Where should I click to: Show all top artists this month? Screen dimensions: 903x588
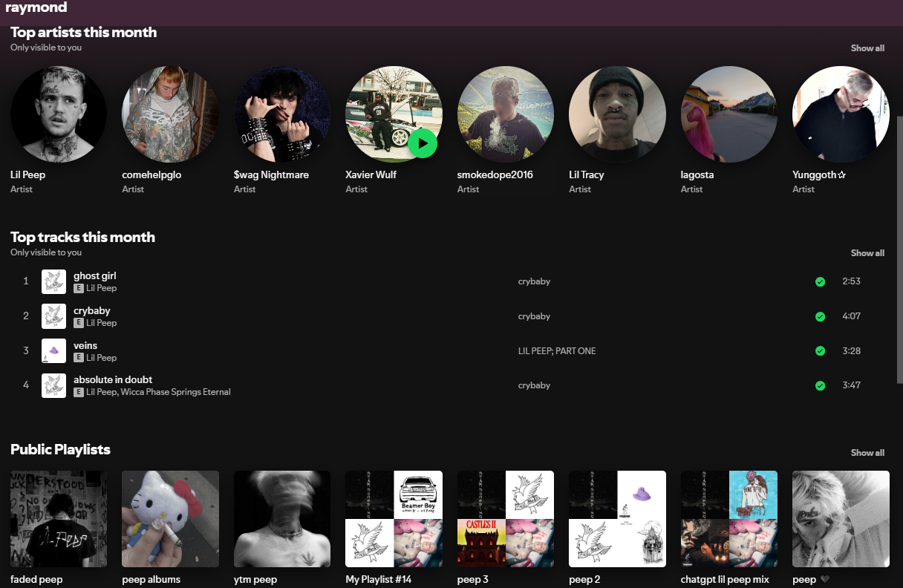tap(867, 48)
